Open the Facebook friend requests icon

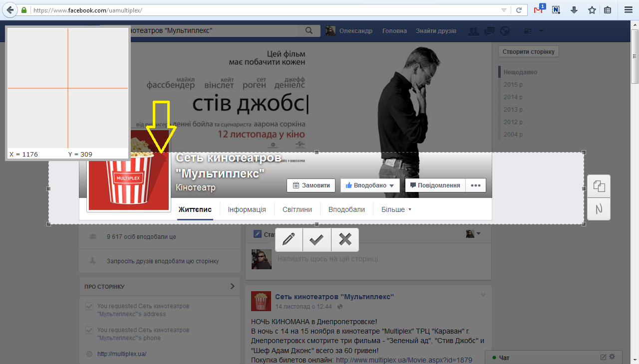[x=474, y=31]
